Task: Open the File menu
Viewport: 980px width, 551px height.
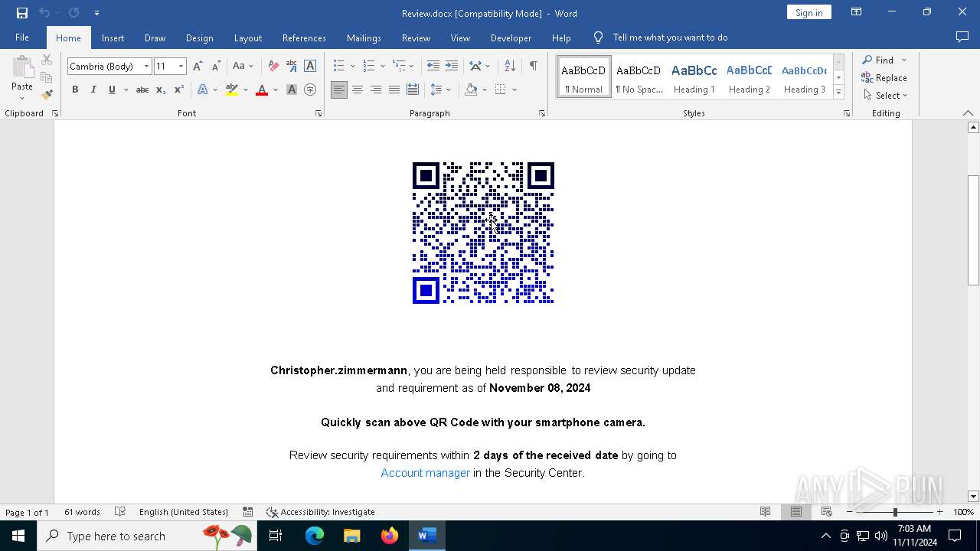Action: coord(22,37)
